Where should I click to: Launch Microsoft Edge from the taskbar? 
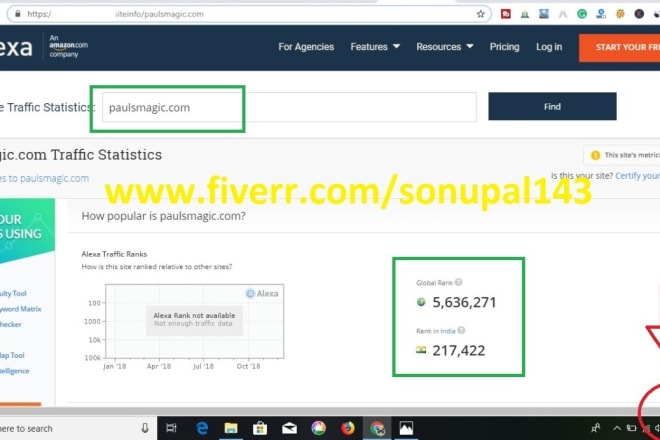[x=202, y=428]
